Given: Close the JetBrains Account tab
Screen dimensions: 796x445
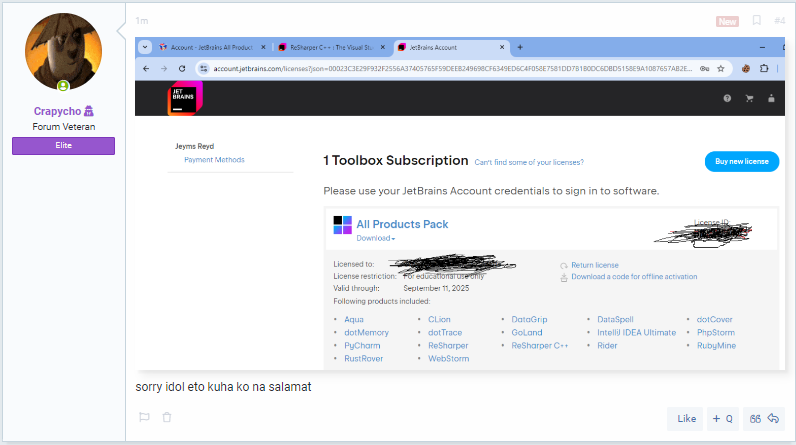Looking at the screenshot, I should click(502, 47).
